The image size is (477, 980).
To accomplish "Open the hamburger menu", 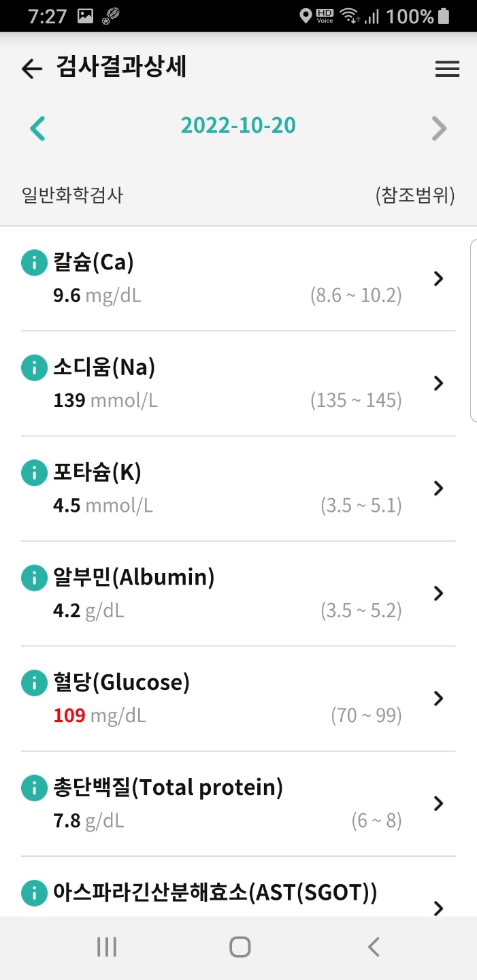I will [447, 69].
